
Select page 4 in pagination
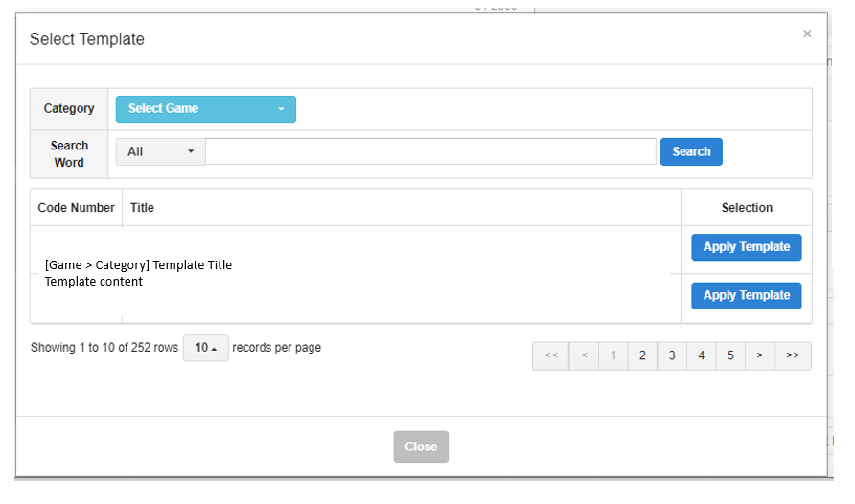pyautogui.click(x=702, y=355)
